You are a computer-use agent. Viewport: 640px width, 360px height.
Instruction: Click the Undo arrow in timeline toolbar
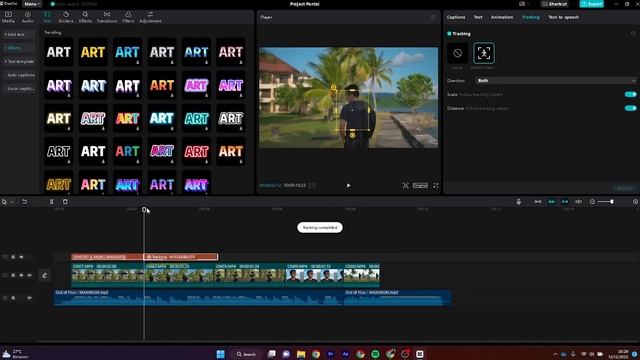coord(24,202)
